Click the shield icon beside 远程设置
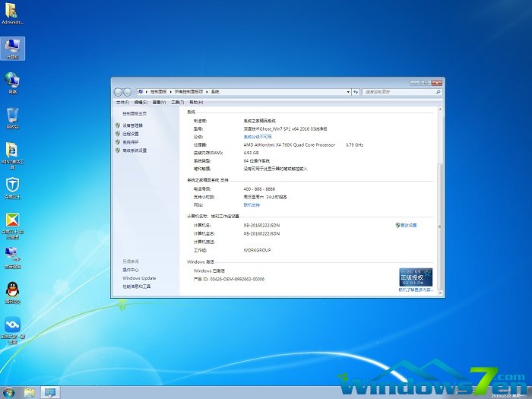532x399 pixels. pos(118,134)
